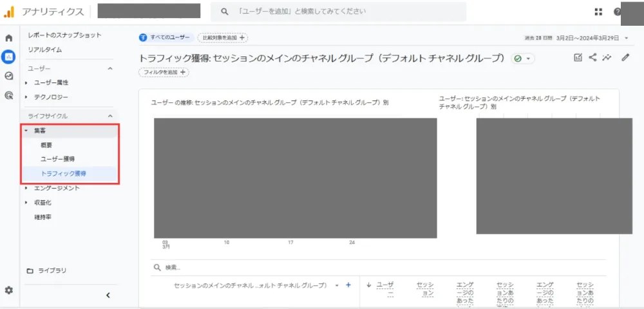Open 維持率 report
This screenshot has width=644, height=309.
[x=43, y=217]
